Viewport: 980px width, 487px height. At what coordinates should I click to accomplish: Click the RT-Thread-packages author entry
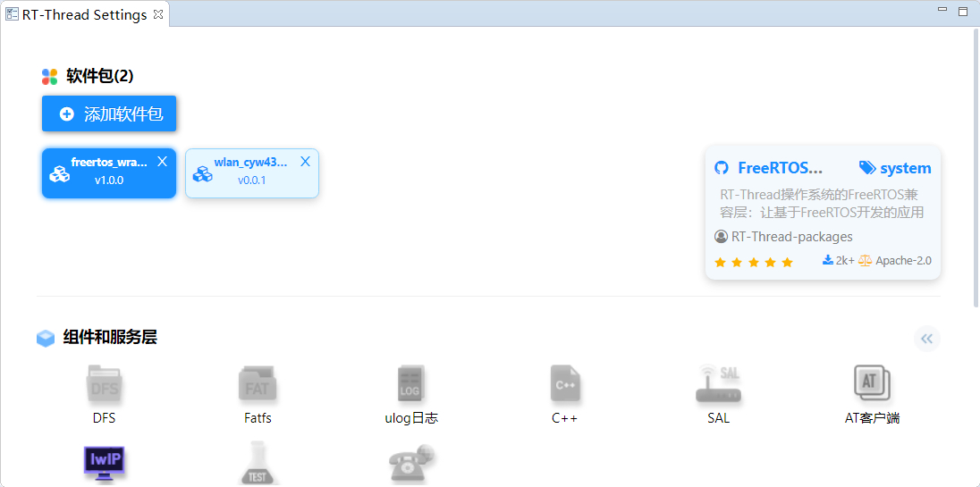pyautogui.click(x=784, y=237)
